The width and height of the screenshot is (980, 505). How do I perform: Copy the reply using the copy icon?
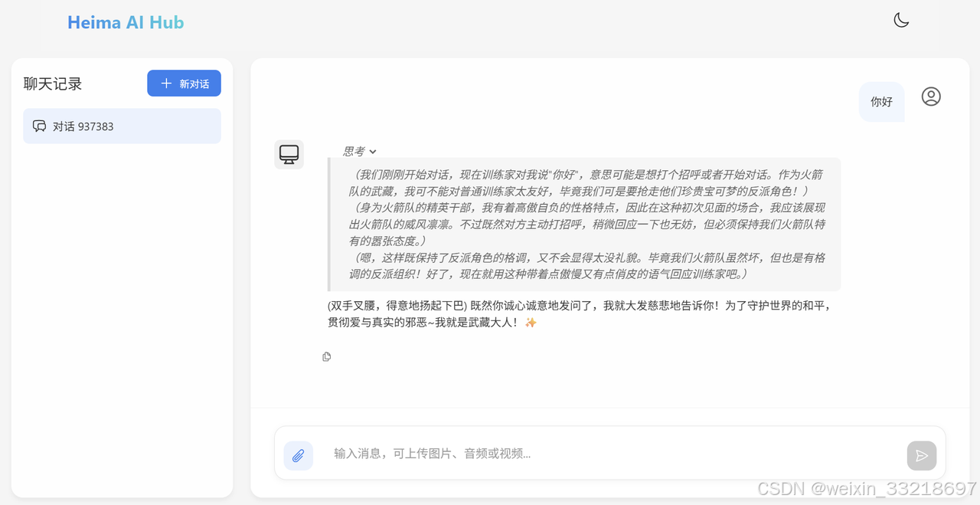[x=327, y=357]
